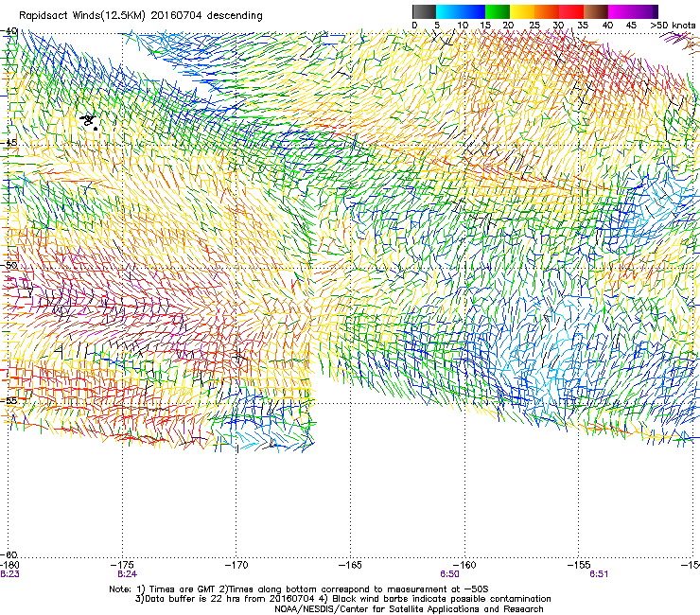This screenshot has width=700, height=615.
Task: Click the '-165' longitude axis label
Action: (350, 565)
